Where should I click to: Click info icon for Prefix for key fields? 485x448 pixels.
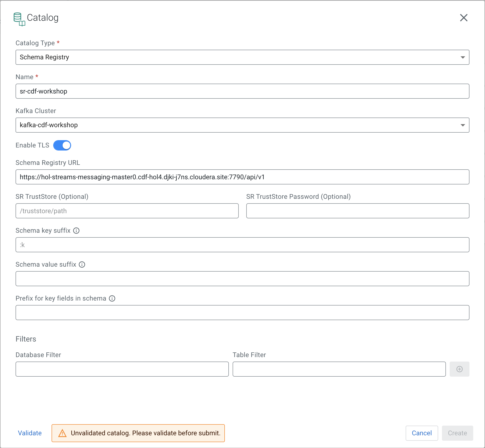coord(112,298)
